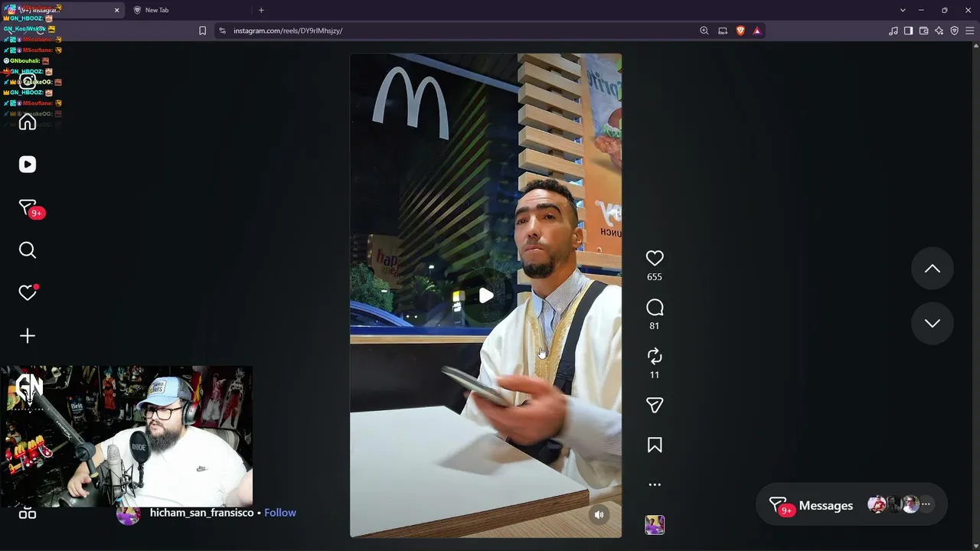Viewport: 980px width, 551px height.
Task: Toggle the browser sidebar panel
Action: pos(908,31)
